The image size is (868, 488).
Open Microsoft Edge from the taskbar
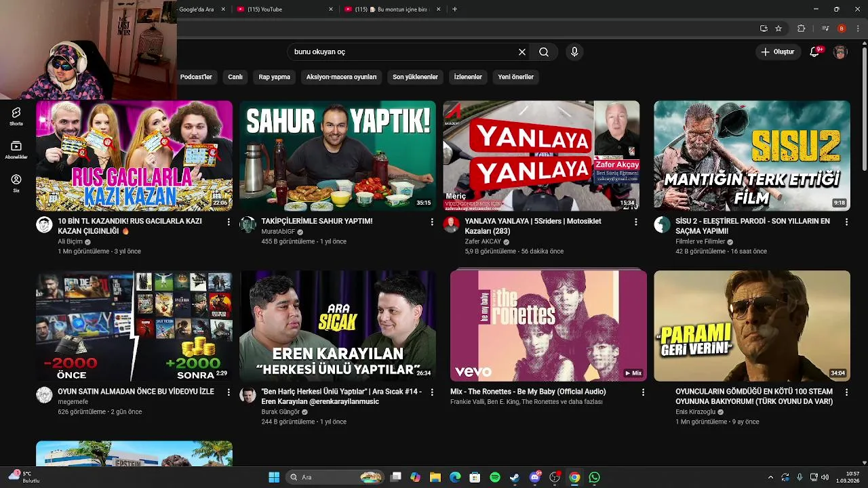click(455, 477)
